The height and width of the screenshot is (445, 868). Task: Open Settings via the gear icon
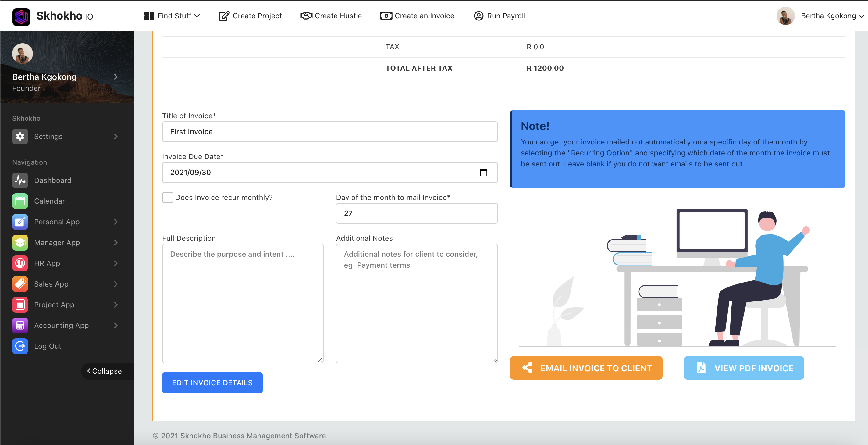(x=20, y=137)
